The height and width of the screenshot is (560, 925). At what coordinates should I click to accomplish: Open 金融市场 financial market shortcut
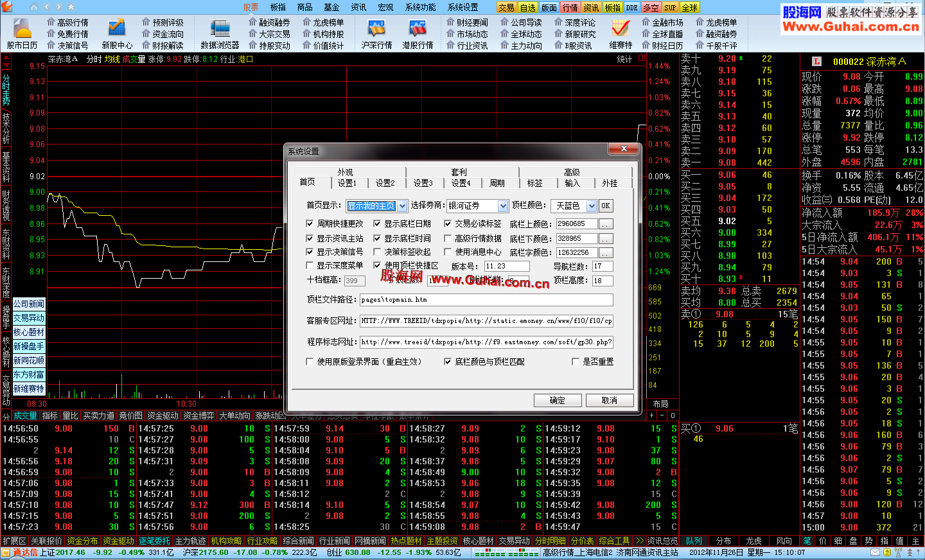pos(662,22)
